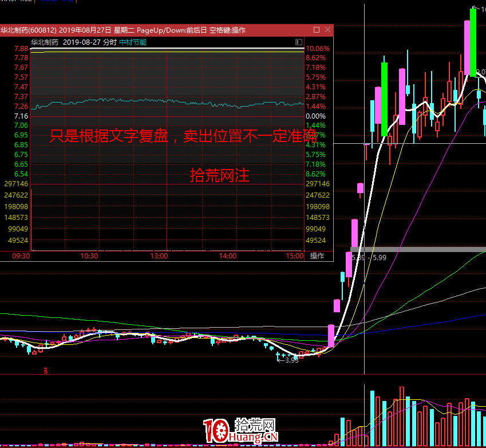Select the 6.54 bottom price label
Viewport: 486px width, 448px height.
[21, 174]
